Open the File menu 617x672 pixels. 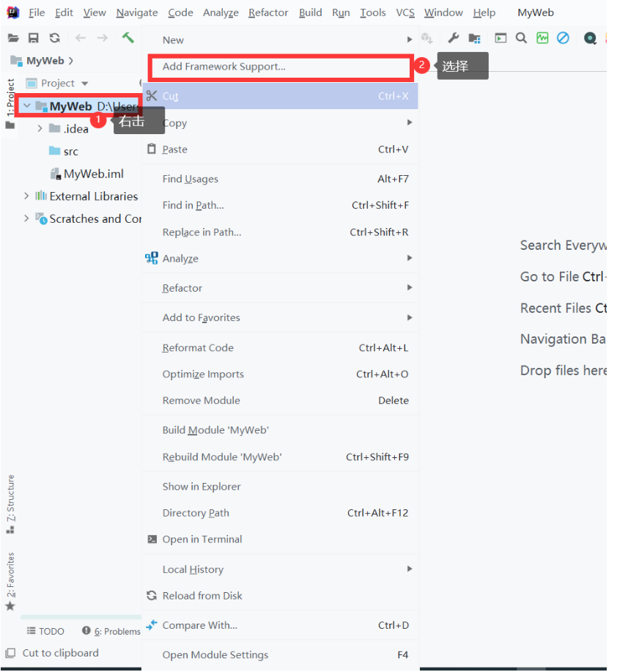pos(37,13)
